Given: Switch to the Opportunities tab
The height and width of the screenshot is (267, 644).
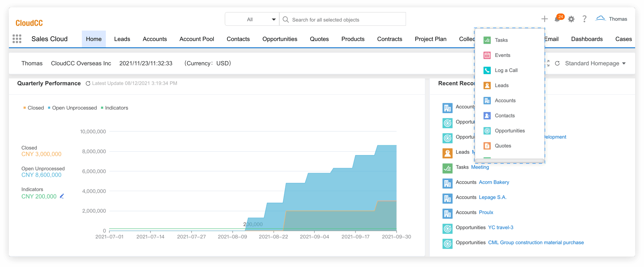Looking at the screenshot, I should [x=280, y=39].
